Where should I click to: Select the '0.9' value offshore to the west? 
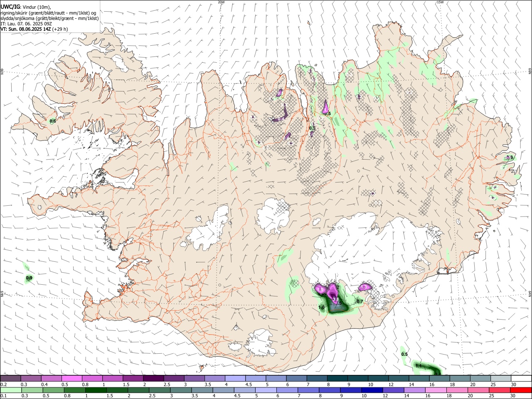click(x=29, y=278)
